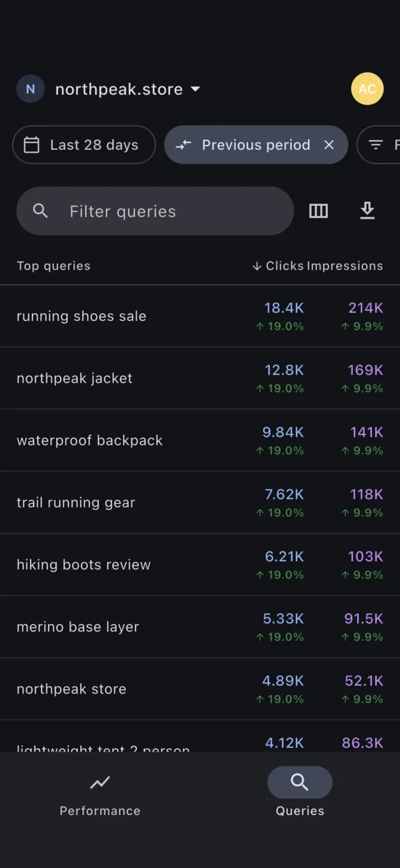Sort by the Clicks column header

278,266
